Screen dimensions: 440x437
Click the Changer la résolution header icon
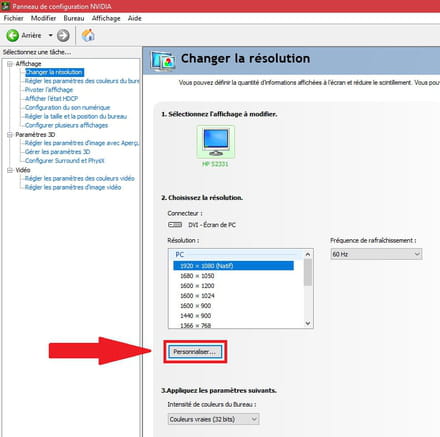tap(163, 61)
